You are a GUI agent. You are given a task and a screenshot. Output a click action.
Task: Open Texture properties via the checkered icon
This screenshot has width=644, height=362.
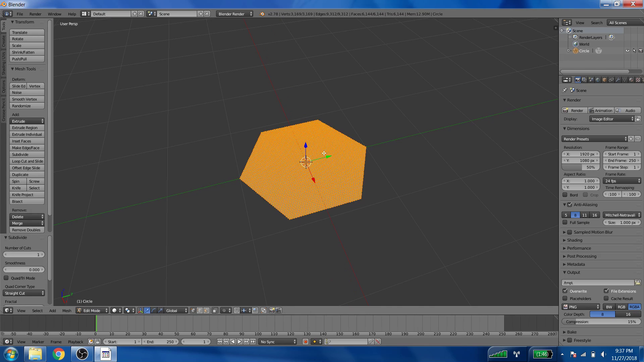(637, 80)
